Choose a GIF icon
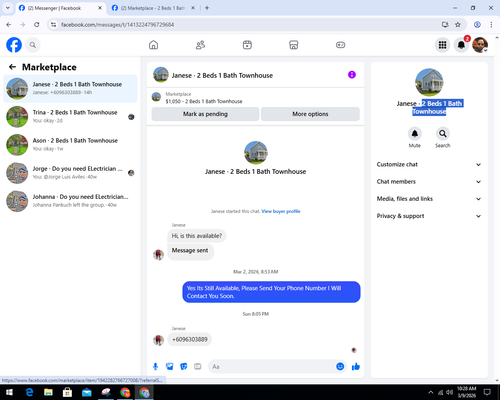500x400 pixels. (198, 367)
